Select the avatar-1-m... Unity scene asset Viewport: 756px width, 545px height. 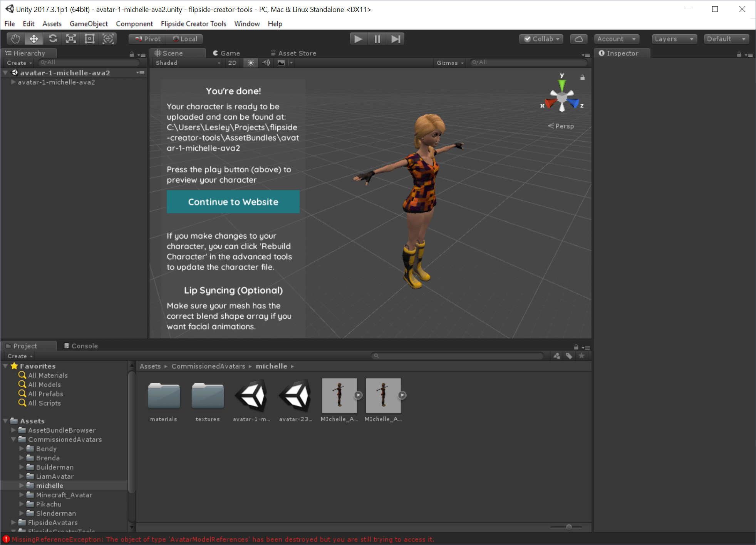(x=251, y=395)
